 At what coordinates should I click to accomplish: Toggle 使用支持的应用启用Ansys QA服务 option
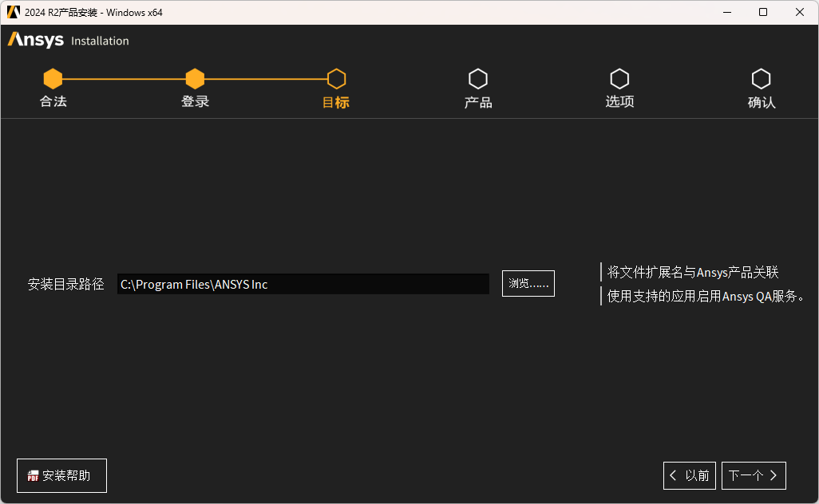click(x=703, y=296)
